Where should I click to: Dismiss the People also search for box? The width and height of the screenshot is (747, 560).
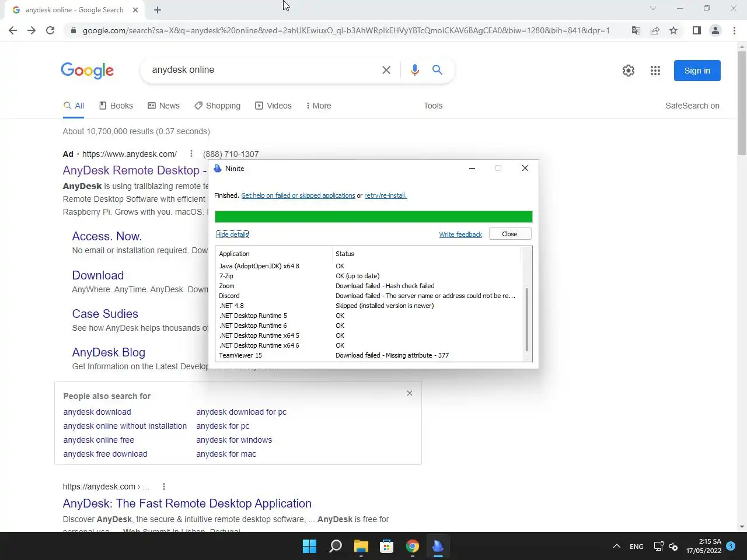[x=410, y=393]
